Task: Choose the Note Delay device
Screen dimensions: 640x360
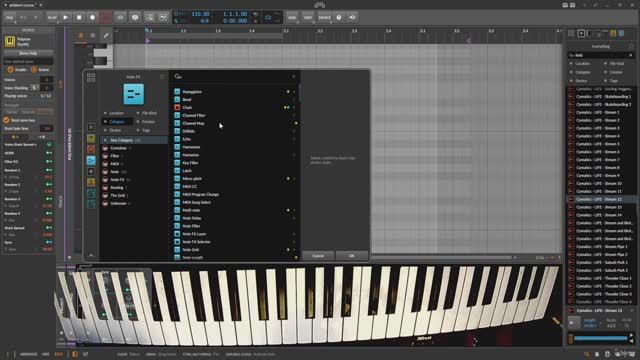Action: coord(235,218)
